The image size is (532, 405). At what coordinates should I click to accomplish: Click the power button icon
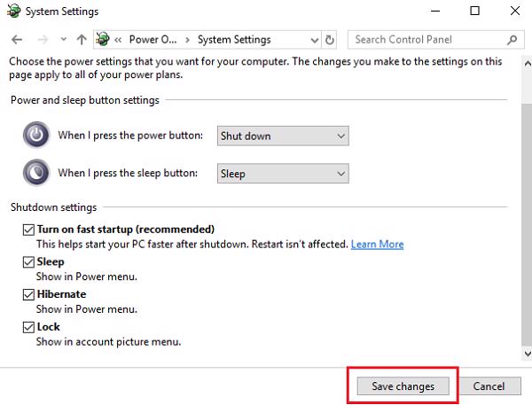(x=36, y=136)
